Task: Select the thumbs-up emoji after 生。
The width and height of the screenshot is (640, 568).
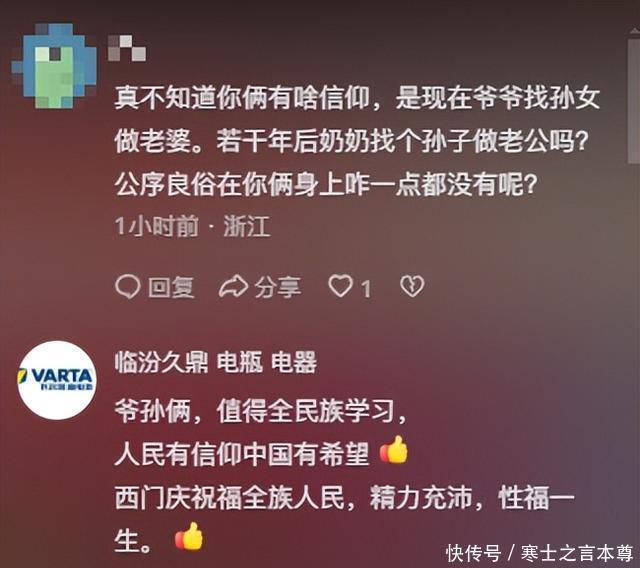Action: click(x=189, y=537)
